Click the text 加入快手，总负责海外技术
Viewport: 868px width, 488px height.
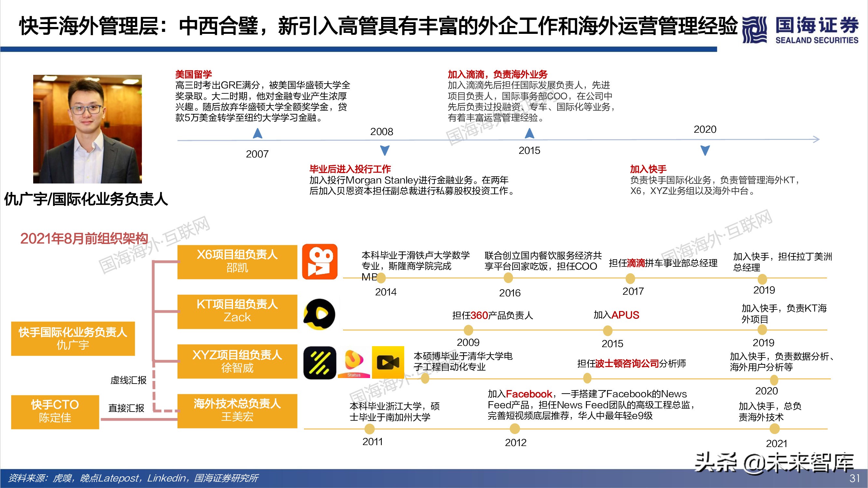[x=770, y=412]
